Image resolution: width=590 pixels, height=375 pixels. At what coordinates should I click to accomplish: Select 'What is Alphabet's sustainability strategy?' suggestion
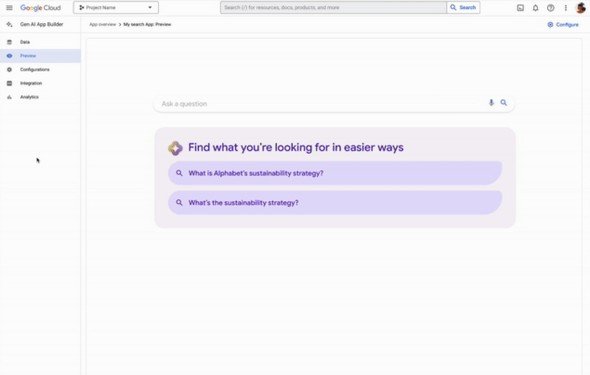pos(335,173)
